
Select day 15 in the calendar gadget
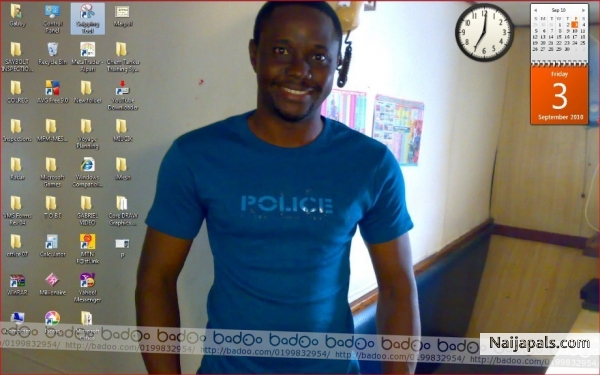559,37
